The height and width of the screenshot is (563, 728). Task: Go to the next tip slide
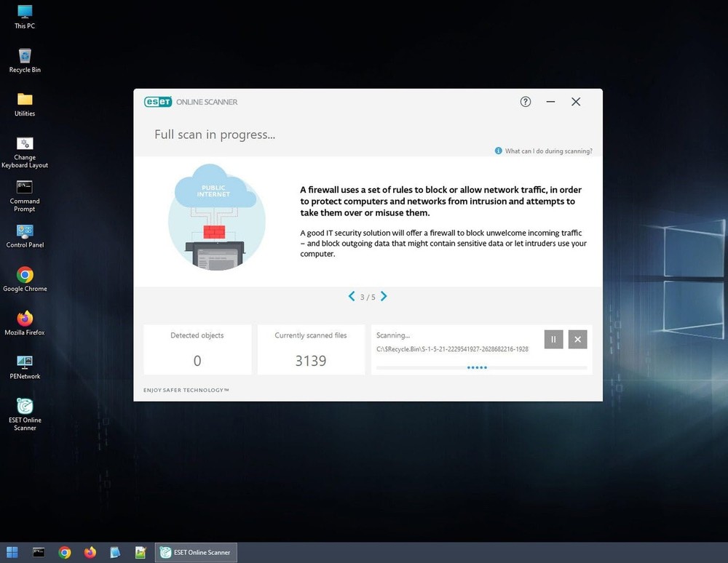coord(384,296)
